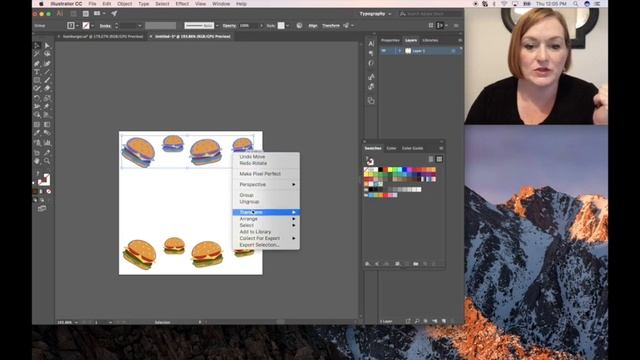Open brush definition dropdown

(217, 26)
